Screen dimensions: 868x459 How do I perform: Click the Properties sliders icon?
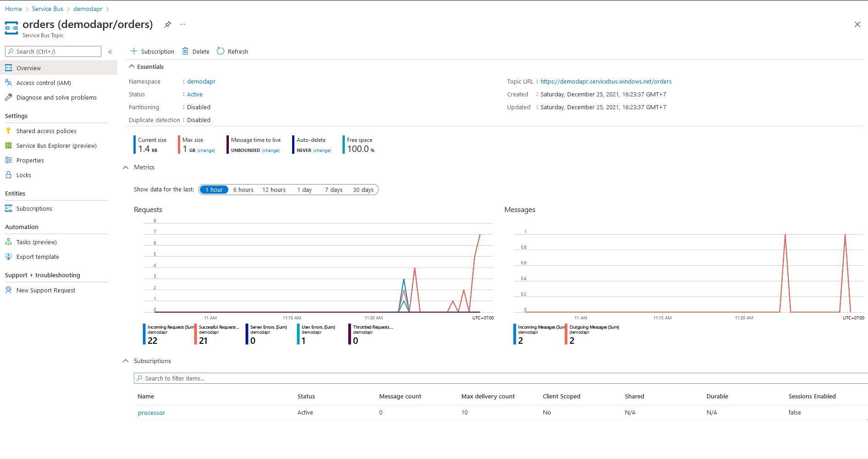coord(8,160)
